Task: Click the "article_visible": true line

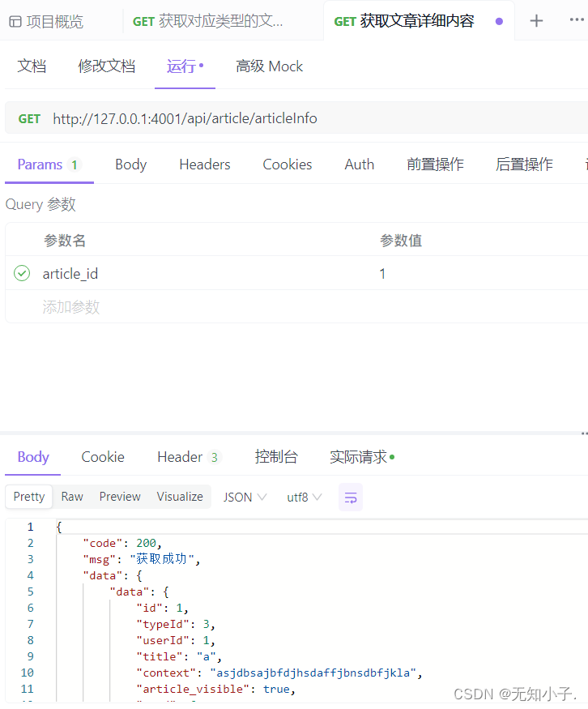Action: 216,689
